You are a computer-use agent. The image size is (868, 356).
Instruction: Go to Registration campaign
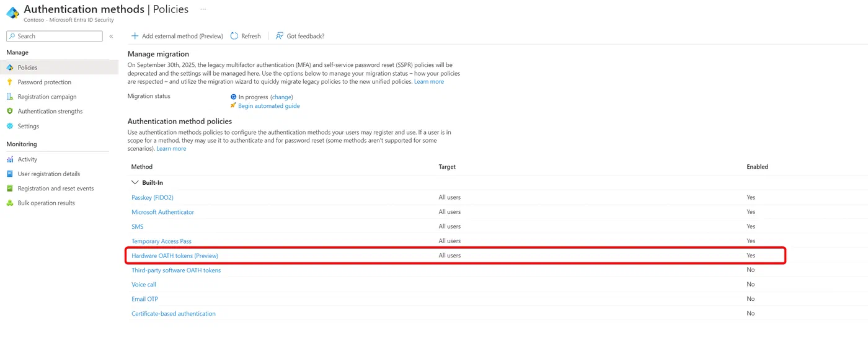point(47,97)
